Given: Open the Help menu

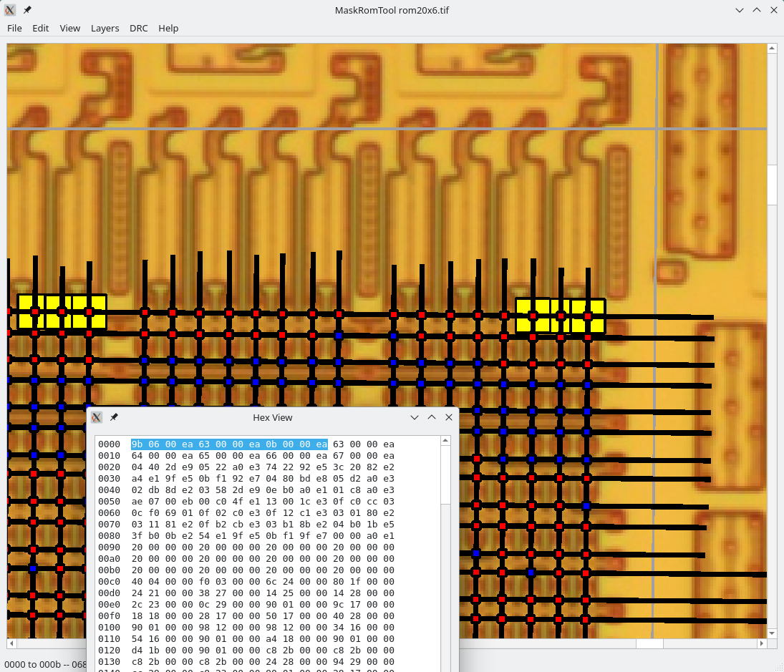Looking at the screenshot, I should tap(168, 28).
